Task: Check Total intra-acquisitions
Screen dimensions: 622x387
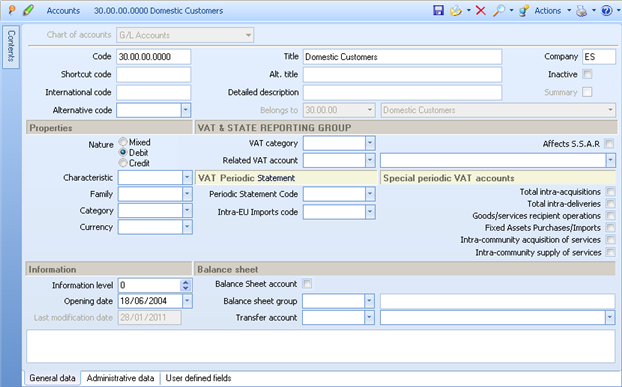Action: (x=610, y=192)
